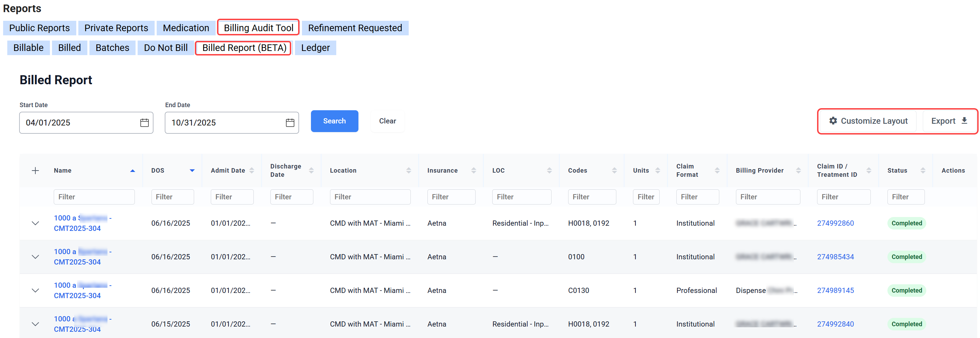This screenshot has width=980, height=338.
Task: Click the plus icon in table header
Action: point(35,171)
